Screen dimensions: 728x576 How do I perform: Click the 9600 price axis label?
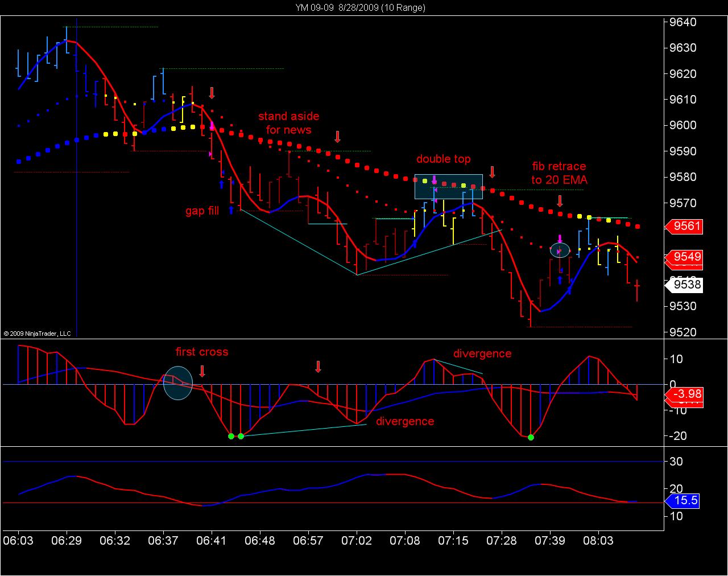click(683, 125)
